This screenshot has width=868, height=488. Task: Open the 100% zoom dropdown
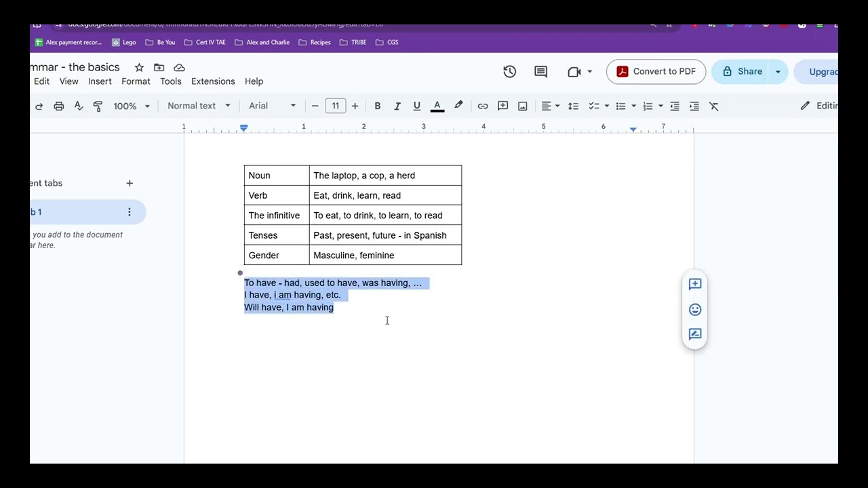[132, 106]
